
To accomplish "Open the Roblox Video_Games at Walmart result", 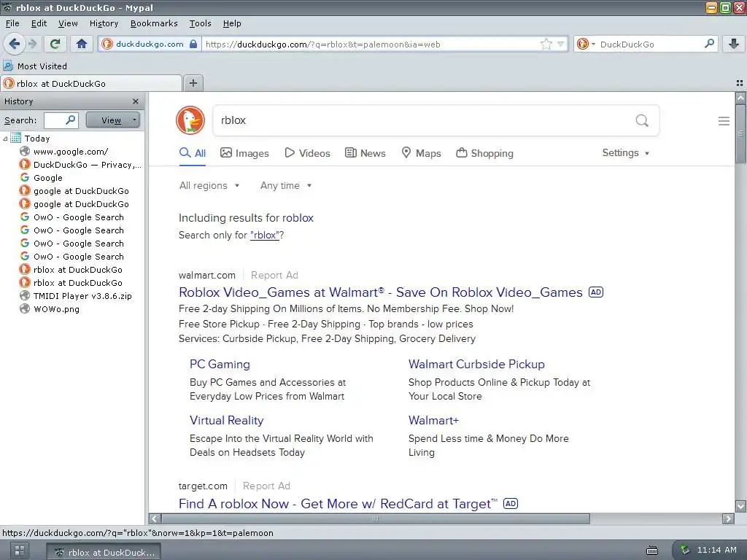I will pyautogui.click(x=381, y=292).
